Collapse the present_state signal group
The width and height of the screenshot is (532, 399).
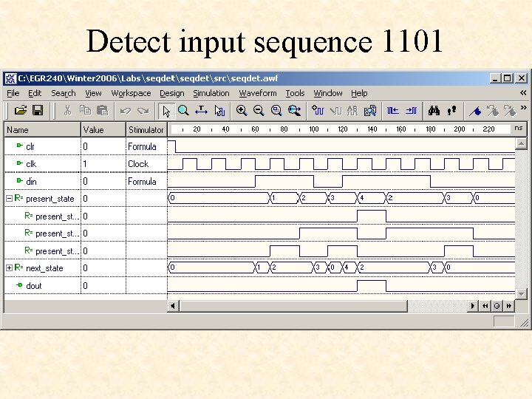click(x=9, y=199)
